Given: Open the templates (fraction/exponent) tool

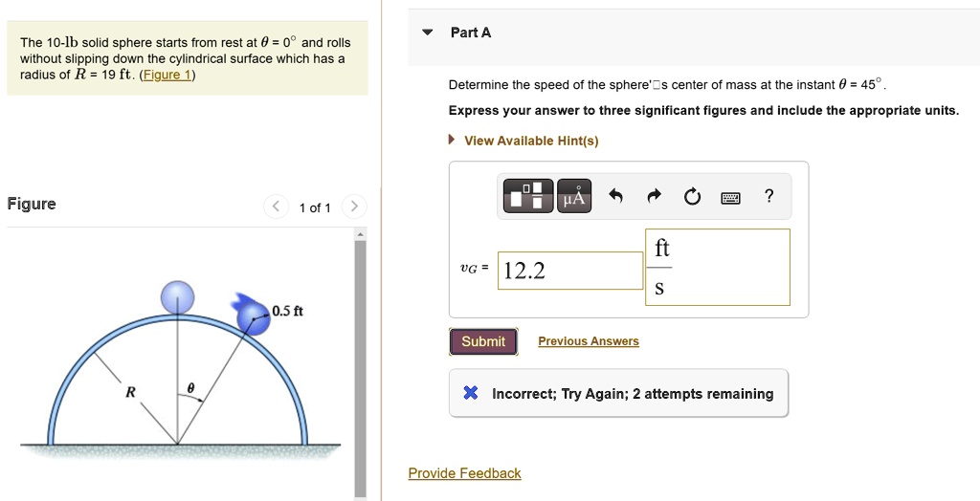Looking at the screenshot, I should click(526, 197).
